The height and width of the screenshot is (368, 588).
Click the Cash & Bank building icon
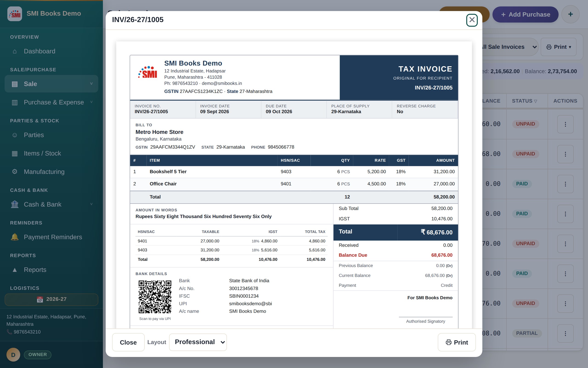tap(14, 204)
